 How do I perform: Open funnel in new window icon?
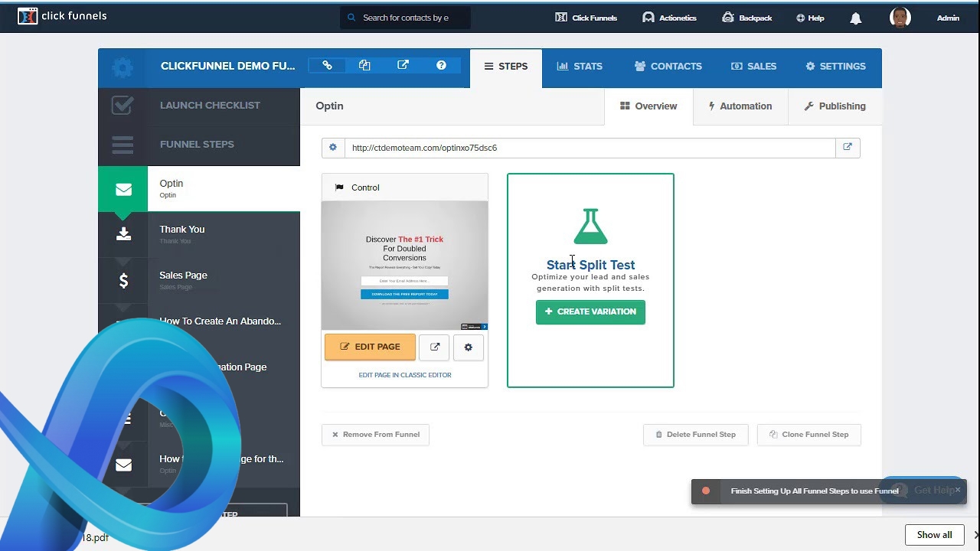click(403, 66)
